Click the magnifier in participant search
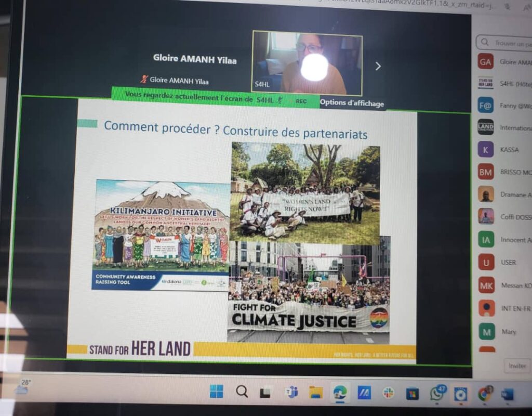This screenshot has height=416, width=532. (485, 42)
